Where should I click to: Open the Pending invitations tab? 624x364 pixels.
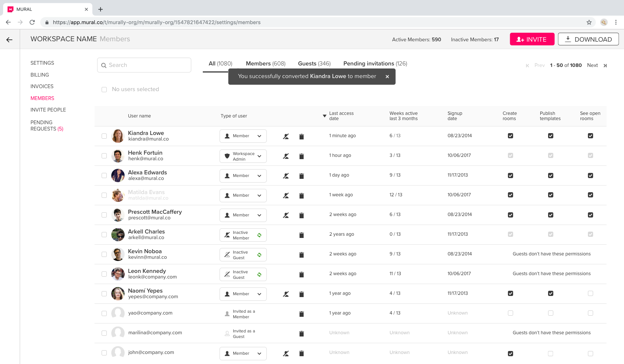pos(375,64)
